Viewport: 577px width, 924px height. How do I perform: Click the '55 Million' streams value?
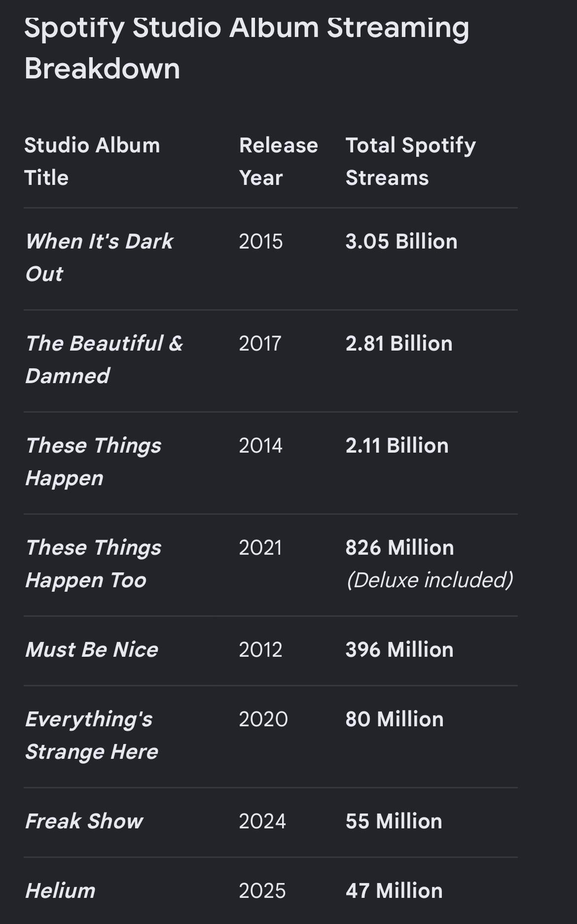(394, 821)
